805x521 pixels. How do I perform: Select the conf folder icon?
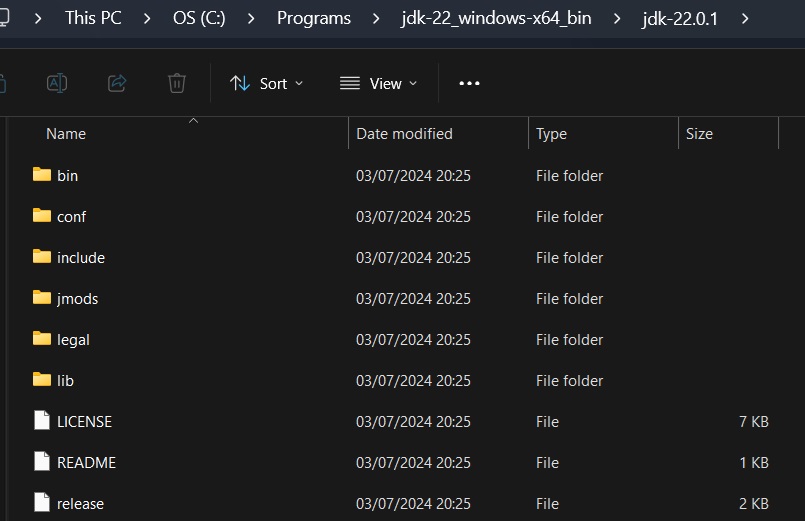click(42, 216)
